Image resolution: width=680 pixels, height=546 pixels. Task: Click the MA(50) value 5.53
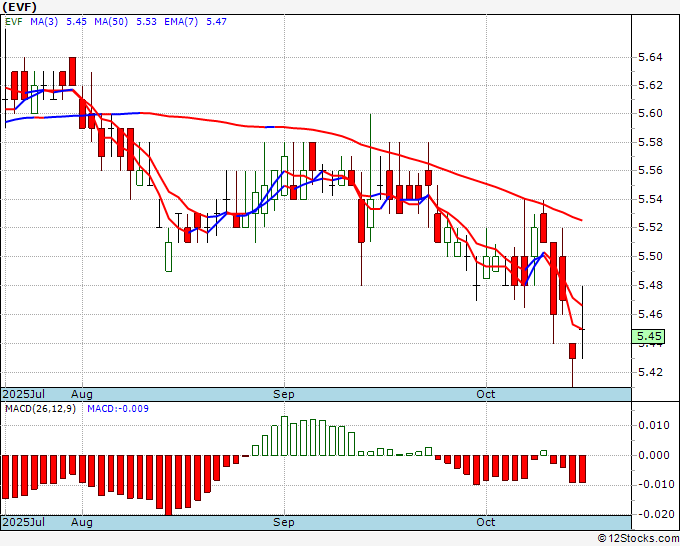click(146, 22)
